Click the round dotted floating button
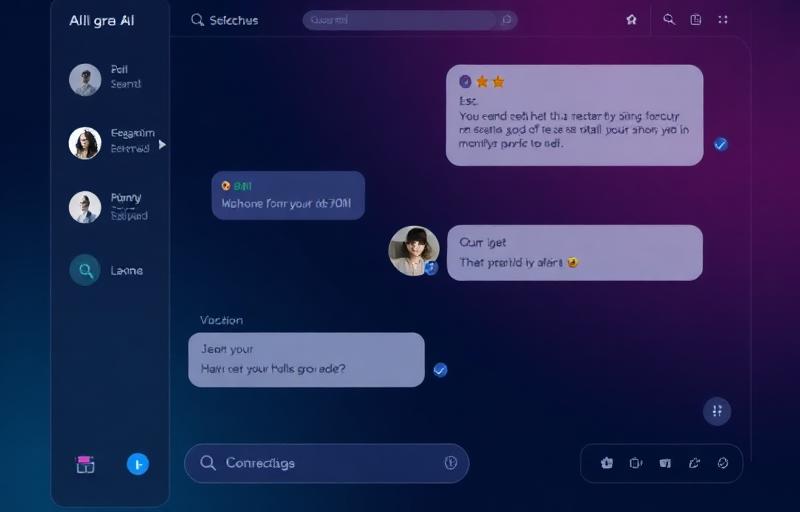 coord(717,411)
